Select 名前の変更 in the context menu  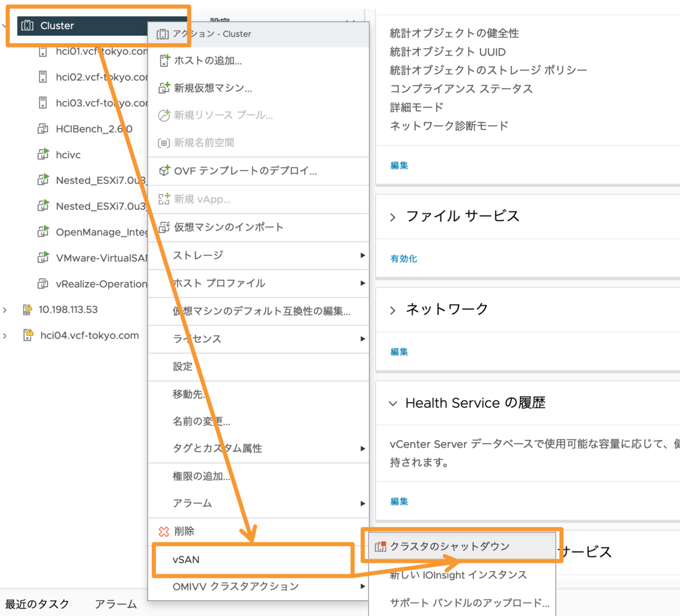click(258, 421)
